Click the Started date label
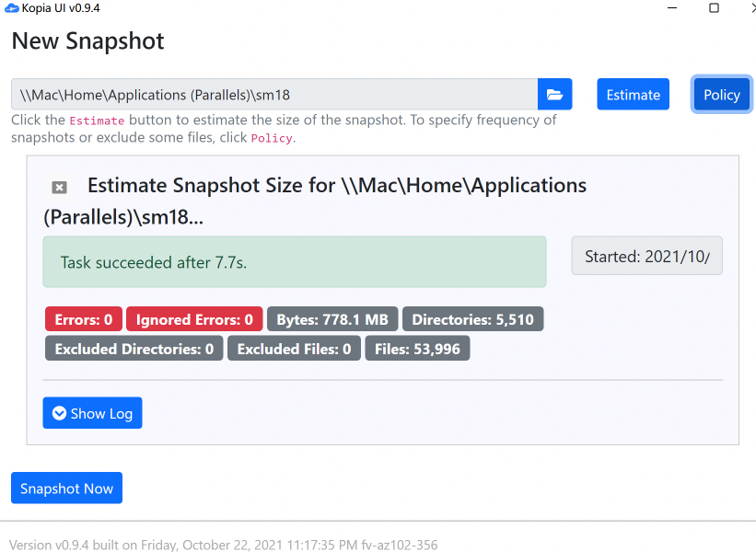This screenshot has width=756, height=552. click(646, 257)
